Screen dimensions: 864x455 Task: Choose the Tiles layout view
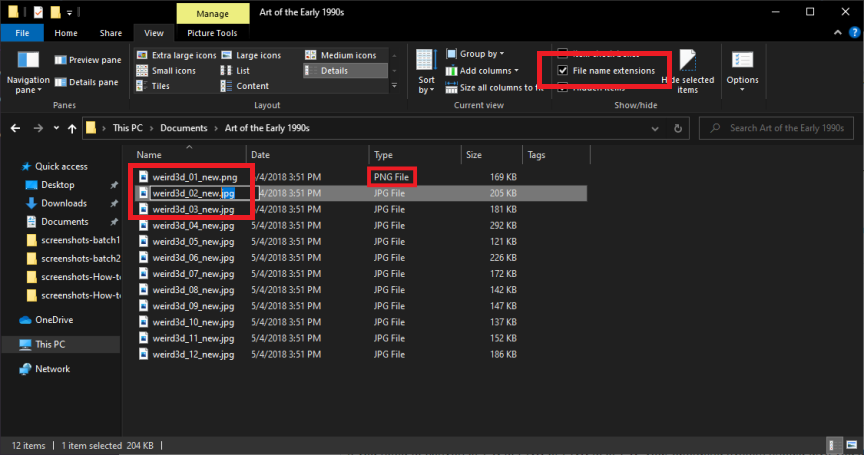(160, 86)
